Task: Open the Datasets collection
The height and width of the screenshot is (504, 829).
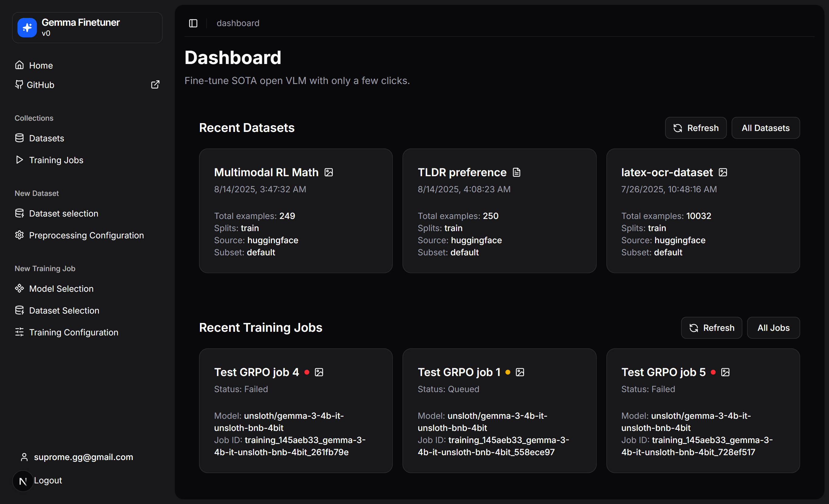Action: (46, 138)
